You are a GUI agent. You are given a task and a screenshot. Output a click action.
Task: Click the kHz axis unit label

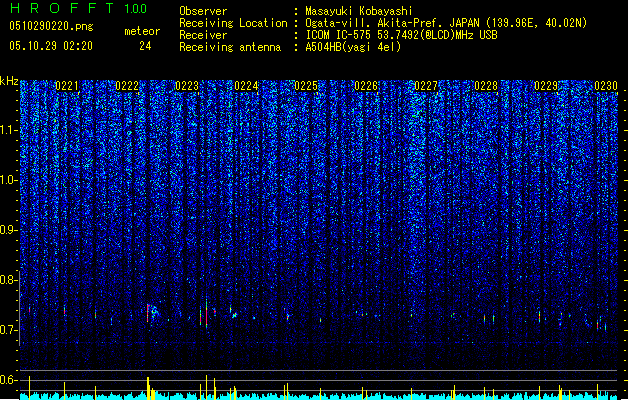click(9, 81)
